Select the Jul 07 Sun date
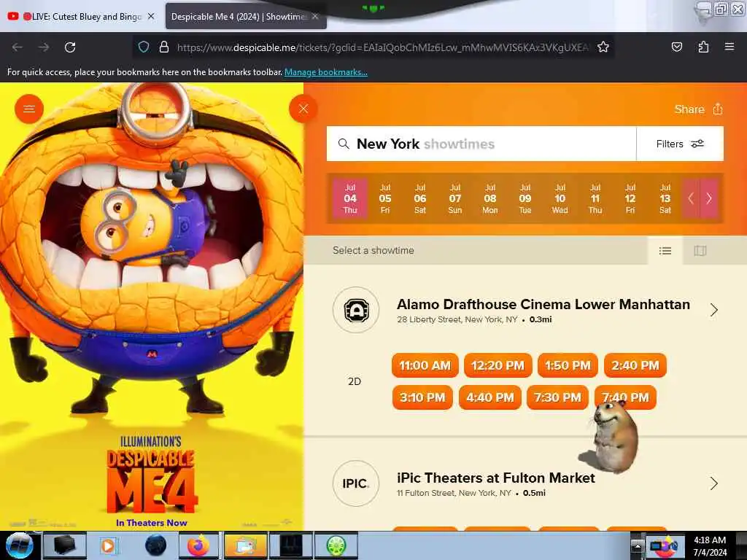747x560 pixels. (x=455, y=198)
